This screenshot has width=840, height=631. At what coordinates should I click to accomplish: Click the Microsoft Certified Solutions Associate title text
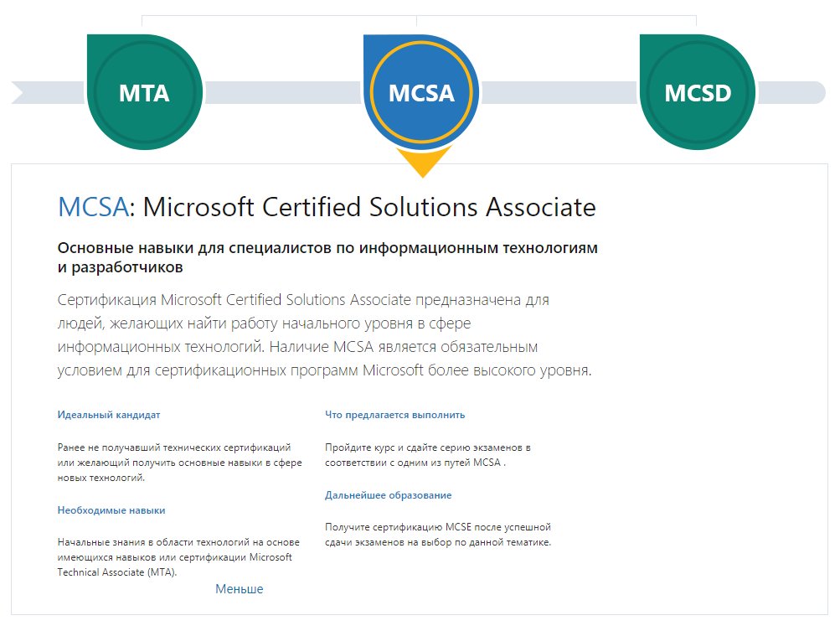[369, 207]
